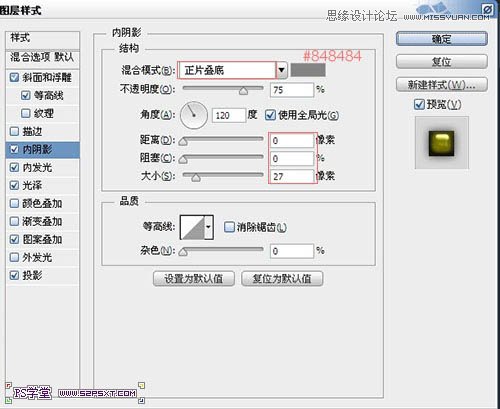Select the 渐变叠加 style row label
This screenshot has height=409, width=500.
(42, 221)
